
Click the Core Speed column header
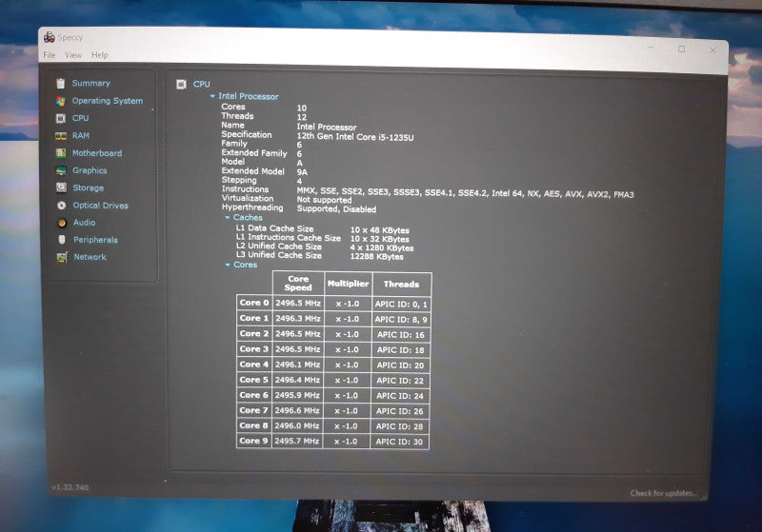coord(298,284)
